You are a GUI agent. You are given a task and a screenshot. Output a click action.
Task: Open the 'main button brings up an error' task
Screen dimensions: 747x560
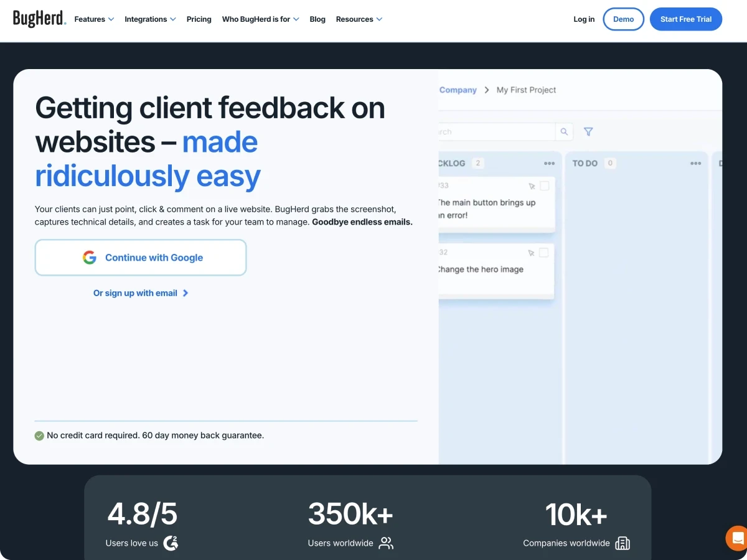(496, 204)
